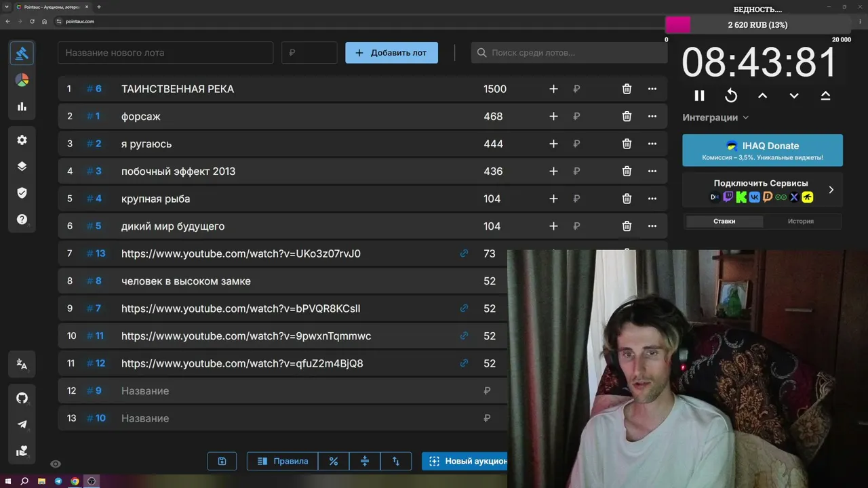Open link icon for UKo3z07rvJ0 YouTube lot
Image resolution: width=868 pixels, height=488 pixels.
click(x=464, y=253)
